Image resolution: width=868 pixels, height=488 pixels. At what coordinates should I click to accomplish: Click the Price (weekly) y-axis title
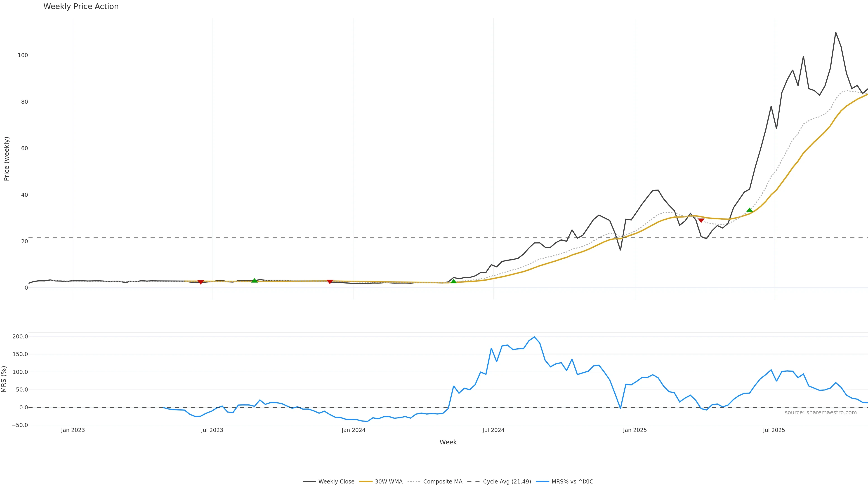click(7, 159)
